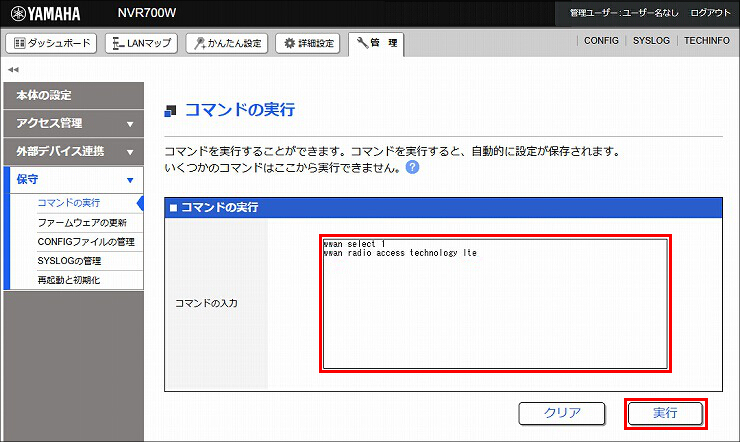The height and width of the screenshot is (442, 740).
Task: Click the クリア button
Action: click(x=562, y=414)
